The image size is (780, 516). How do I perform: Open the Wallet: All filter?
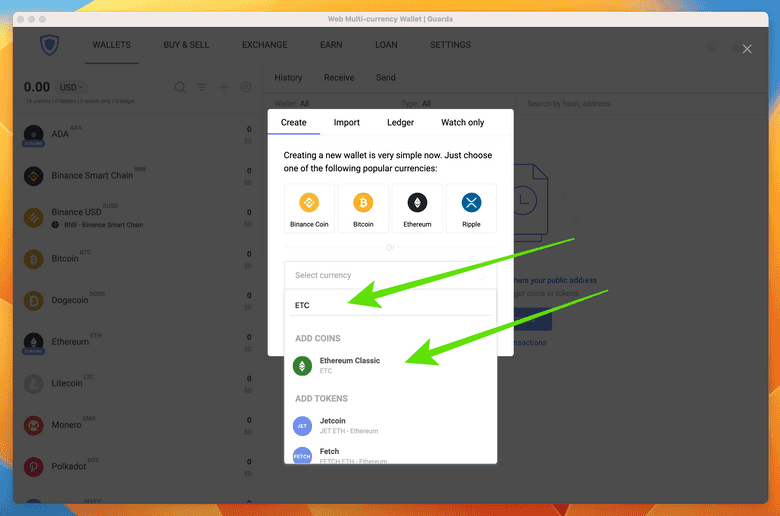291,103
